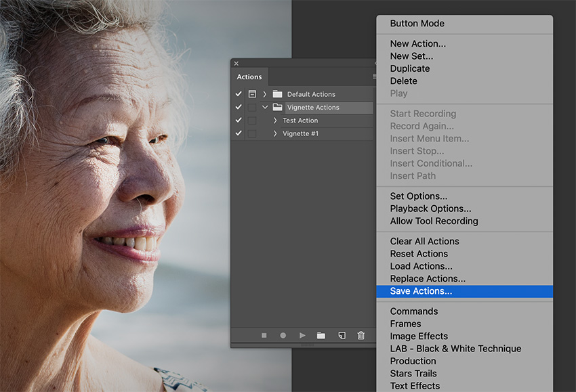Image resolution: width=576 pixels, height=392 pixels.
Task: Click the Play selection triangle icon
Action: pos(302,336)
